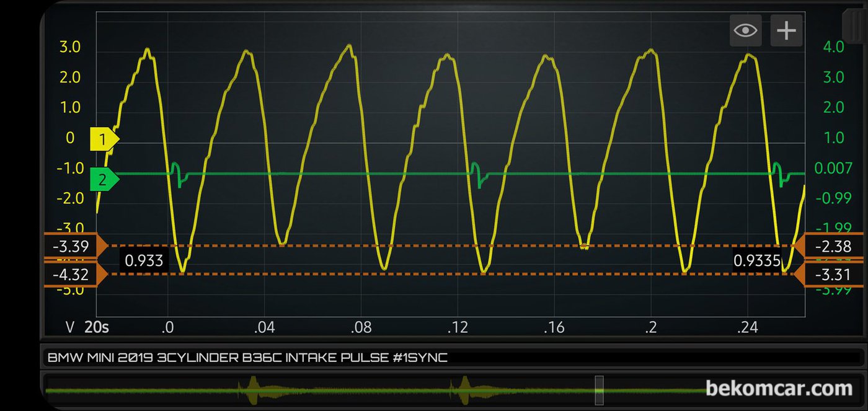Click the 20s timebase label
This screenshot has height=411, width=868.
point(97,327)
